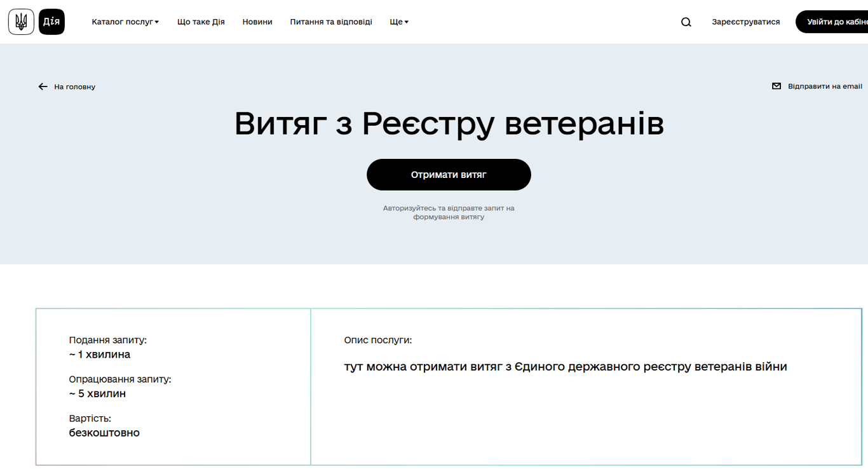Click the безкоштовно value
This screenshot has height=469, width=868.
[x=104, y=433]
